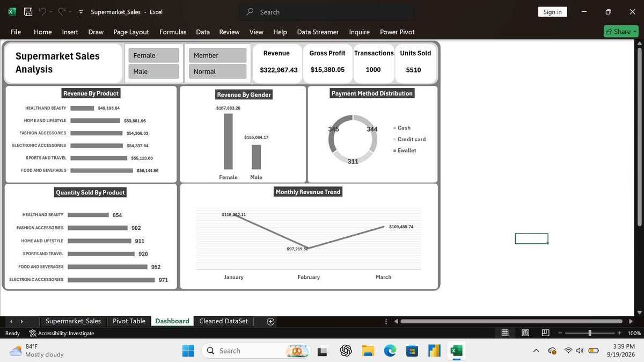This screenshot has height=362, width=644.
Task: Toggle the Normal slicer button
Action: pyautogui.click(x=217, y=71)
